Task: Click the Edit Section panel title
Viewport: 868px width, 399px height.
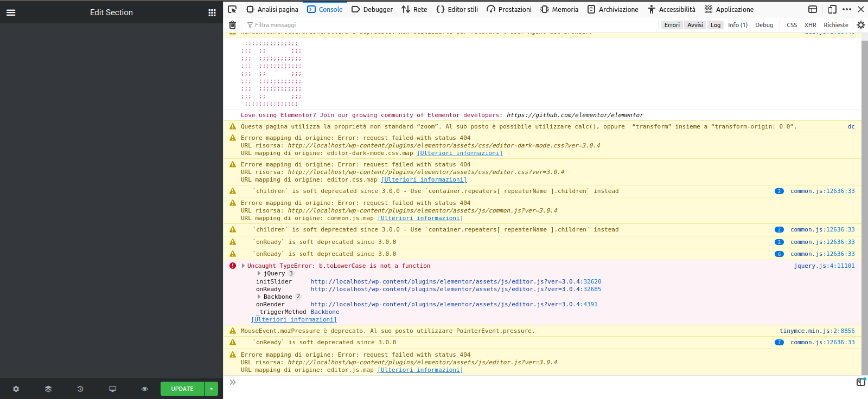Action: pos(111,12)
